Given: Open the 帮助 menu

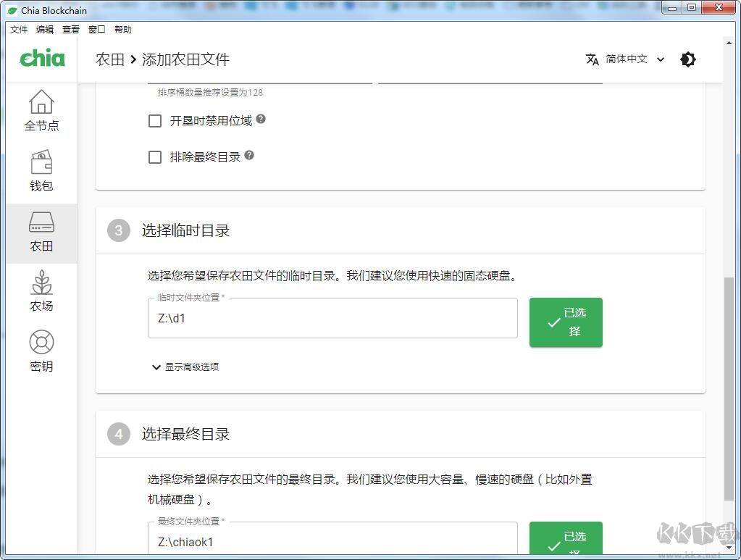Looking at the screenshot, I should click(x=122, y=29).
